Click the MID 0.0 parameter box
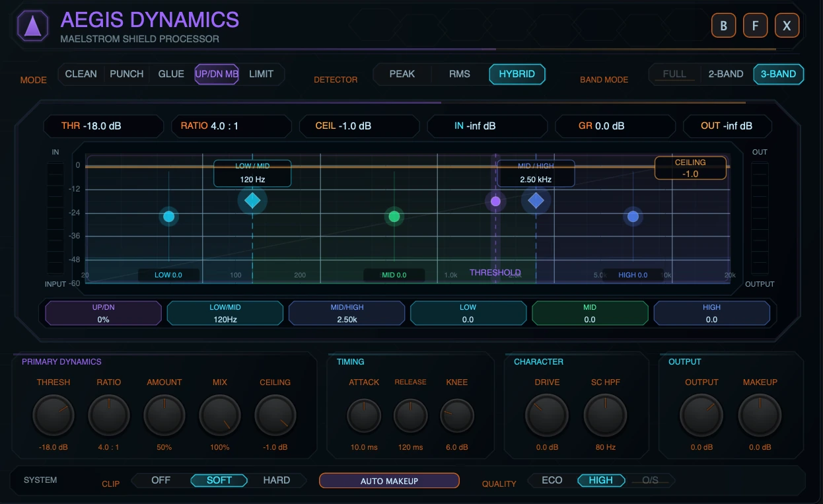 590,313
